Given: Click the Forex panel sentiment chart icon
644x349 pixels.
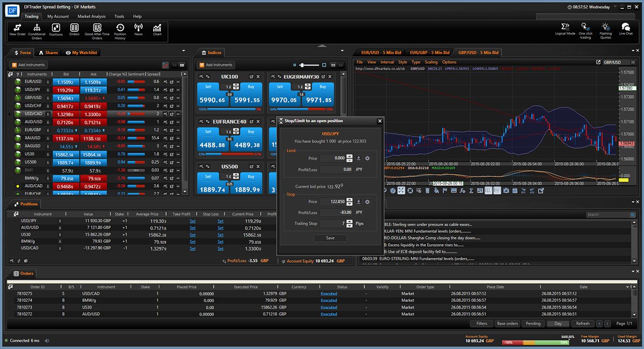Looking at the screenshot, I should pyautogui.click(x=165, y=65).
